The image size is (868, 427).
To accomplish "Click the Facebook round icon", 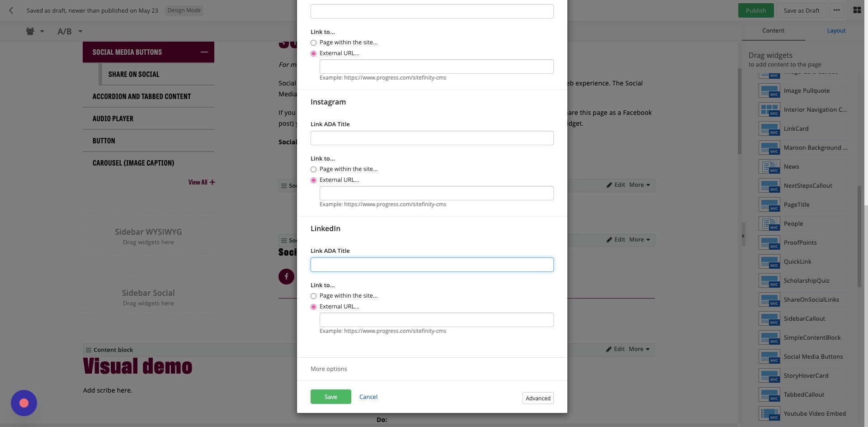I will 286,276.
